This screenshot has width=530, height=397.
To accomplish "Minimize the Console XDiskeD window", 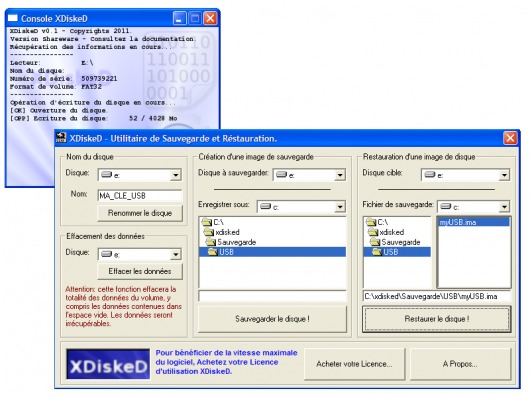I will 179,18.
